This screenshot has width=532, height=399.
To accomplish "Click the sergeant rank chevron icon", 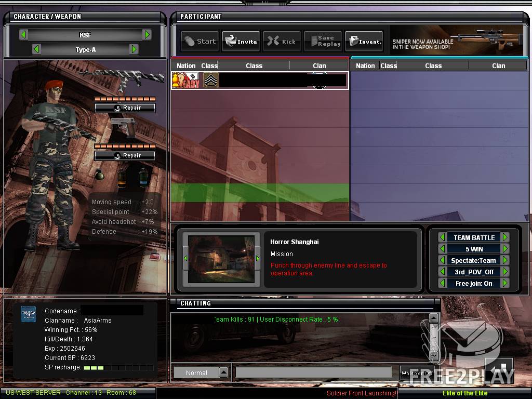I will click(x=211, y=81).
